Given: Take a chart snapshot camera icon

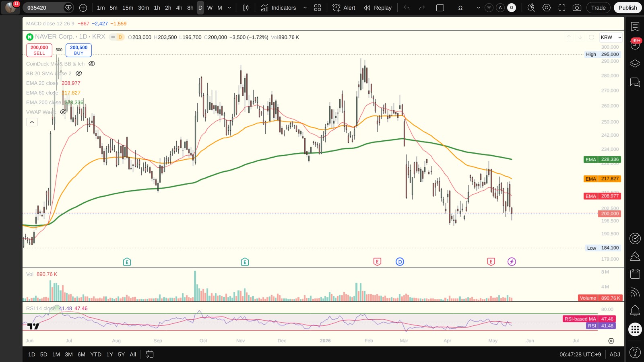Looking at the screenshot, I should click(577, 8).
